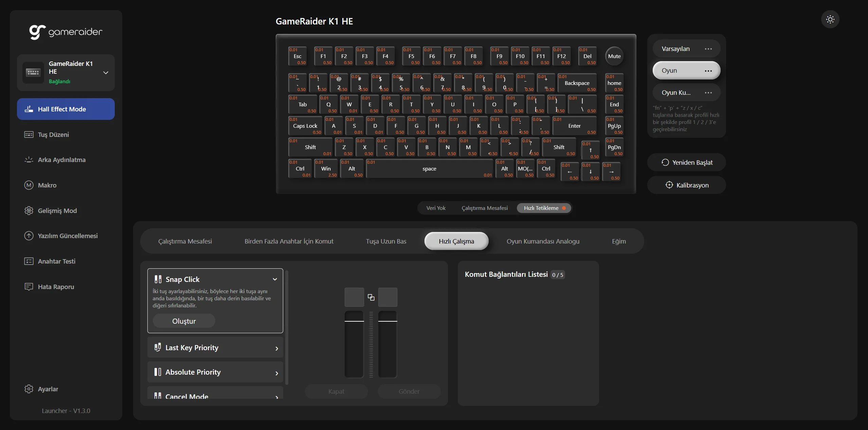868x430 pixels.
Task: Open the Oyun profile three-dots menu
Action: click(708, 71)
